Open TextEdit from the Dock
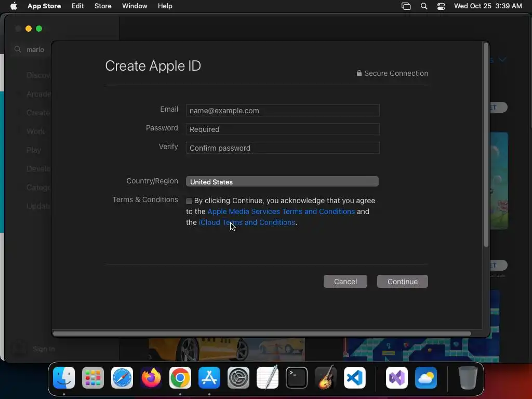The height and width of the screenshot is (399, 532). coord(268,378)
